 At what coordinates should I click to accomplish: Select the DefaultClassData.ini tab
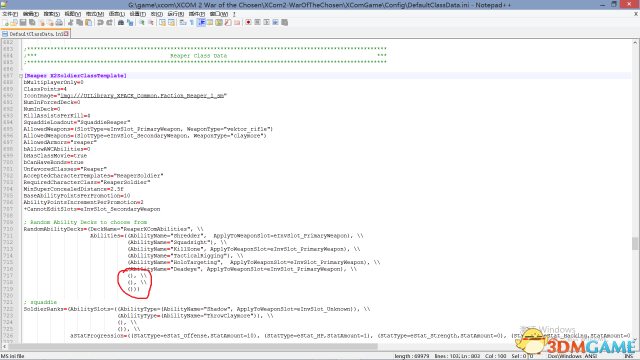click(x=36, y=34)
